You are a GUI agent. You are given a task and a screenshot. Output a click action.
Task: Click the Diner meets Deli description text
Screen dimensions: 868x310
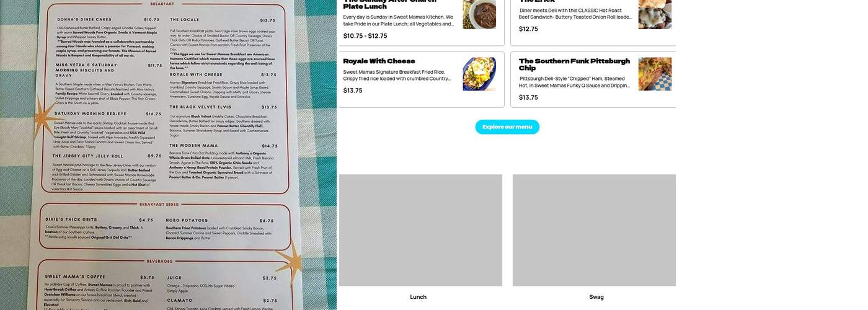pyautogui.click(x=575, y=14)
